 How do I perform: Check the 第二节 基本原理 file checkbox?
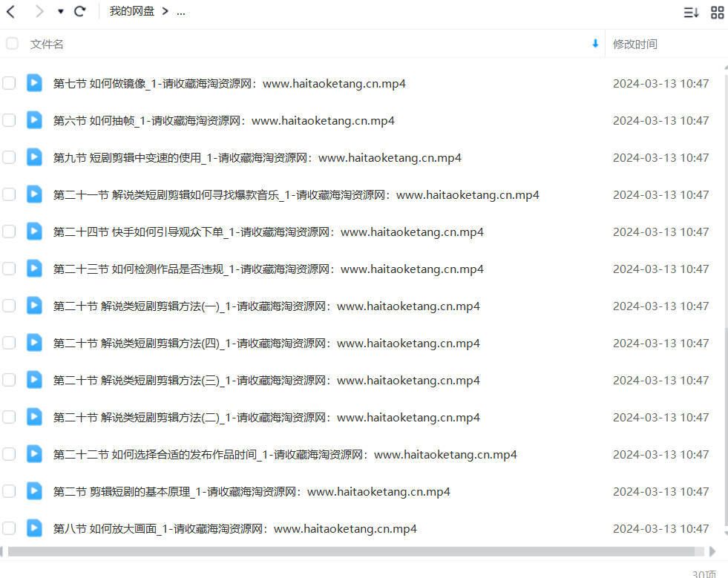tap(9, 492)
